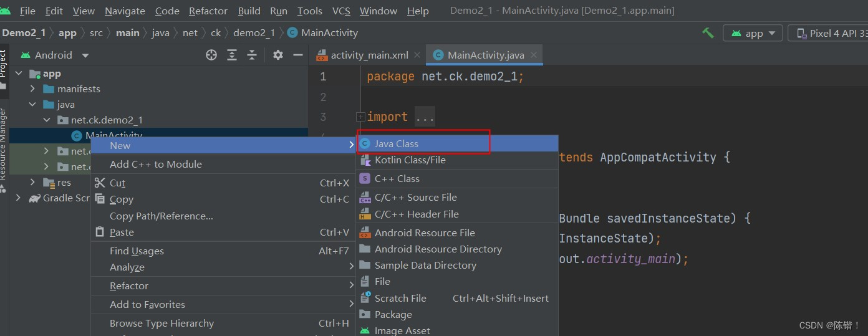The width and height of the screenshot is (868, 336).
Task: Open the Refactor submenu in context menu
Action: [x=223, y=286]
